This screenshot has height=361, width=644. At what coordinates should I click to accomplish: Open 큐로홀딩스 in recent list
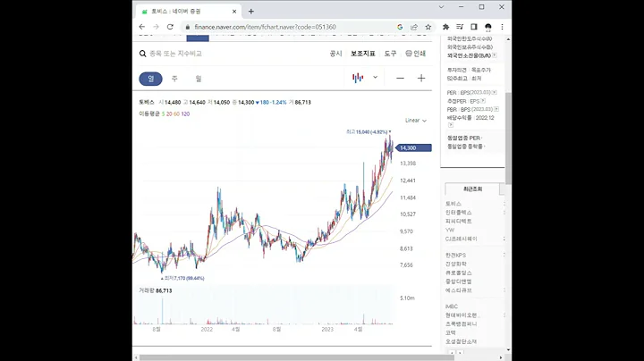pyautogui.click(x=459, y=273)
